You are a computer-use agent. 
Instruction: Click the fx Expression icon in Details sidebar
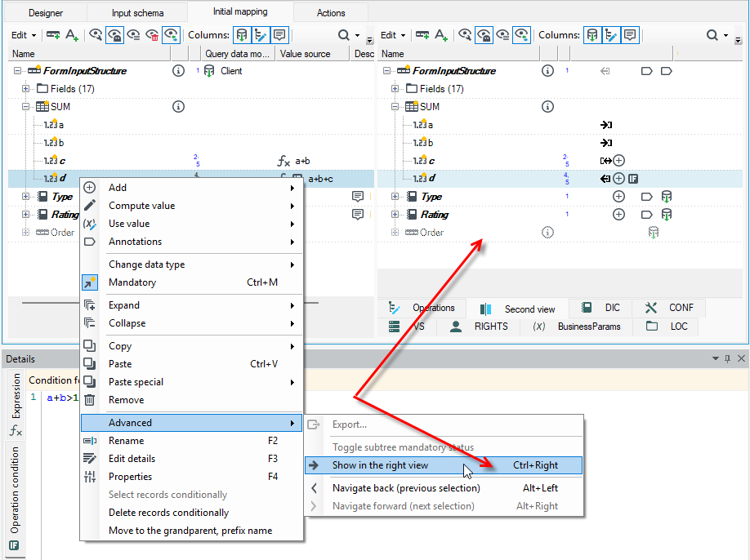click(x=16, y=431)
